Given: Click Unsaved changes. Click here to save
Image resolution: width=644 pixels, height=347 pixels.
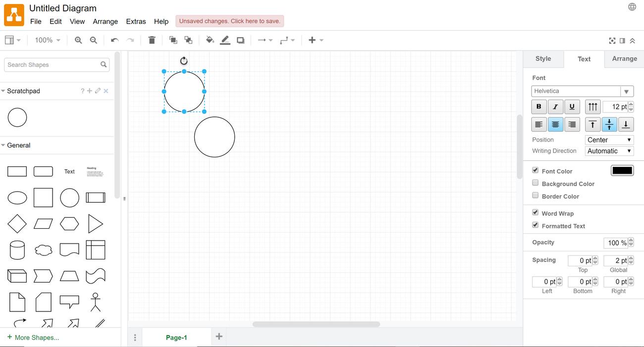Looking at the screenshot, I should pyautogui.click(x=229, y=21).
